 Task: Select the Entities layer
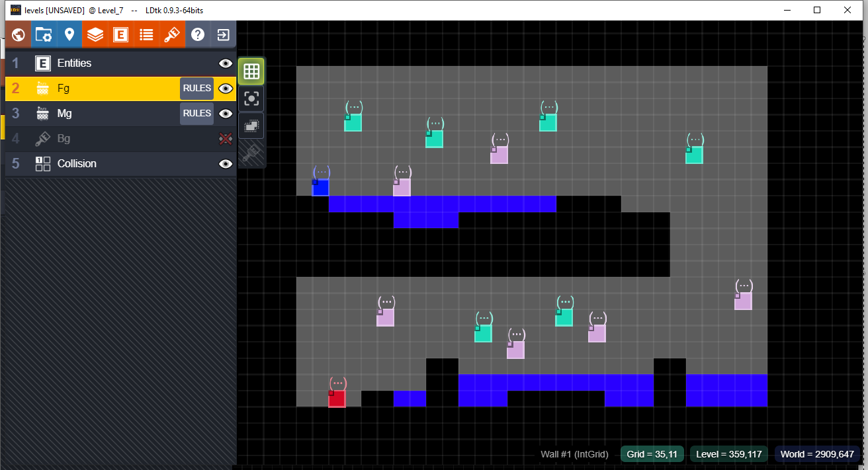(120, 63)
